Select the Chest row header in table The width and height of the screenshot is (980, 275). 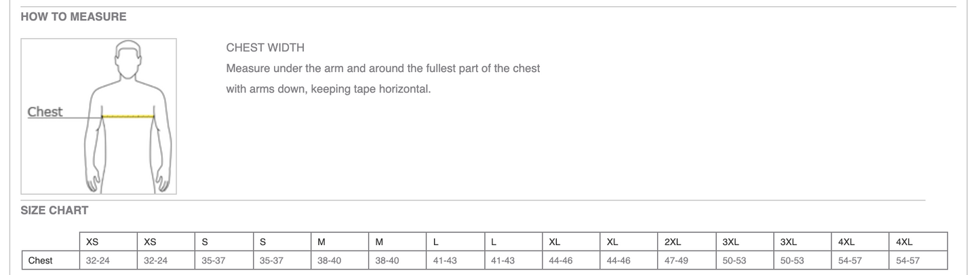point(41,260)
